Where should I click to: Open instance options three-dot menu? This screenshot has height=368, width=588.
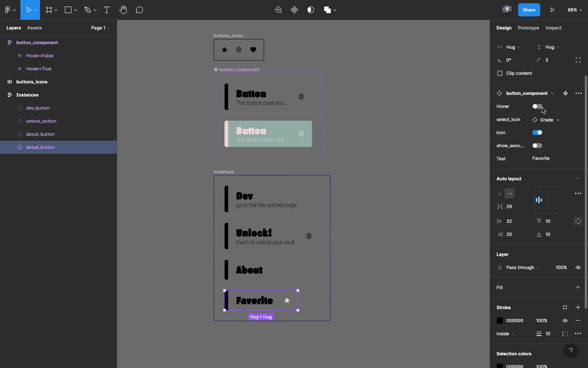[x=579, y=93]
